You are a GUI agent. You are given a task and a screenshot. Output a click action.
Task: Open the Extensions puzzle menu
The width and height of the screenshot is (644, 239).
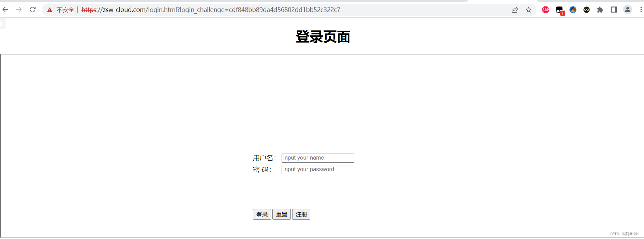[600, 10]
